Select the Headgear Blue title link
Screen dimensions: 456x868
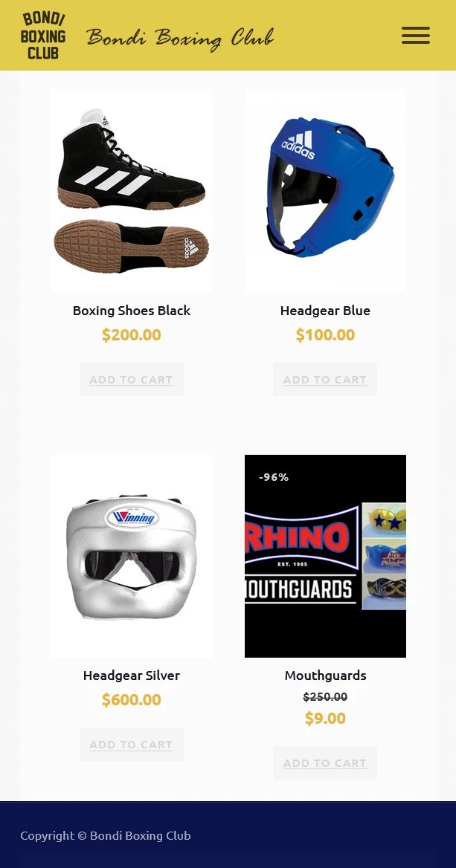click(325, 311)
